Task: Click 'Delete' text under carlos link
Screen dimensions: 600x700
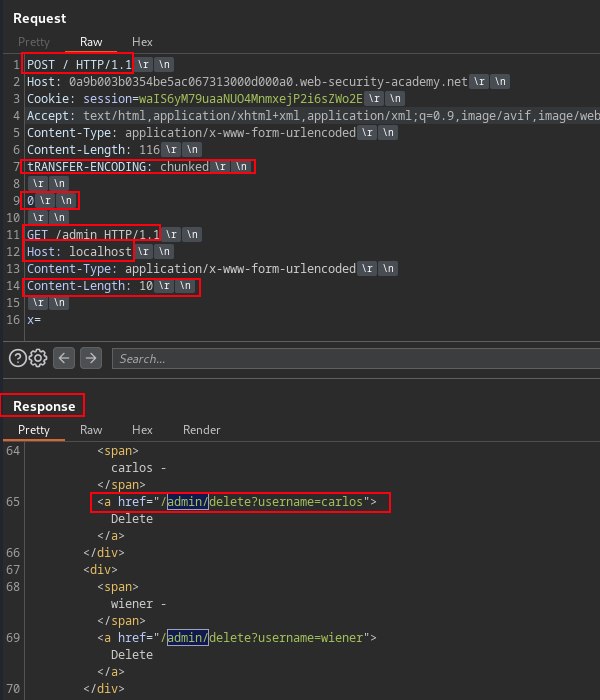Action: click(x=132, y=519)
